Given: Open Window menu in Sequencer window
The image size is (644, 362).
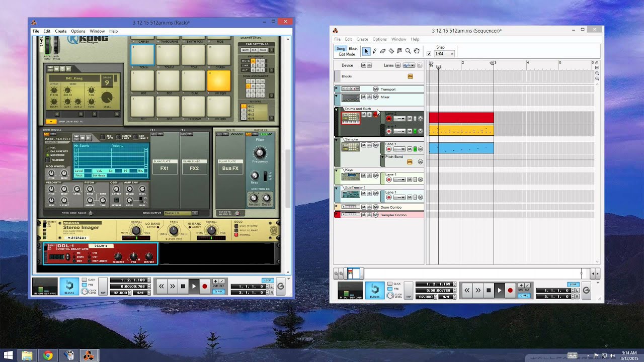Looking at the screenshot, I should (398, 39).
